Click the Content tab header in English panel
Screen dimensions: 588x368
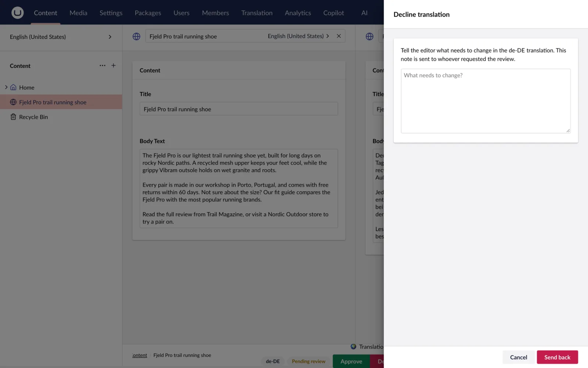pyautogui.click(x=150, y=70)
